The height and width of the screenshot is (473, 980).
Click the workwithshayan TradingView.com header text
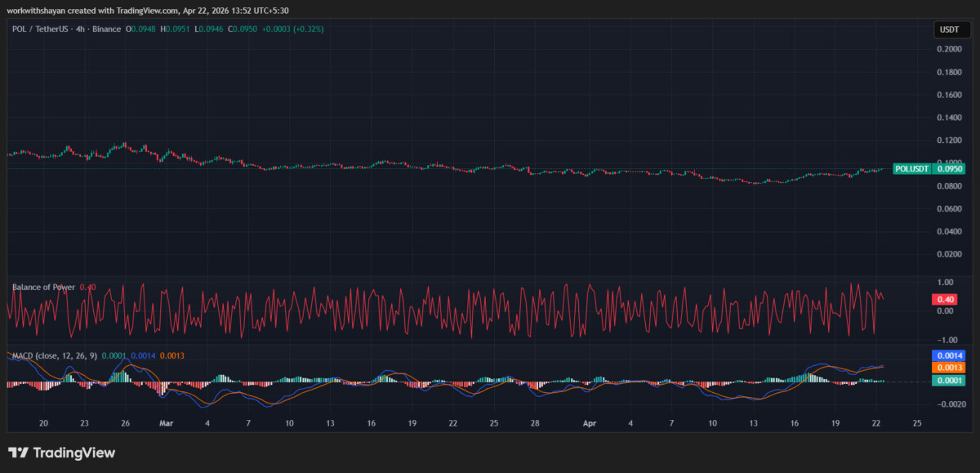[x=147, y=11]
